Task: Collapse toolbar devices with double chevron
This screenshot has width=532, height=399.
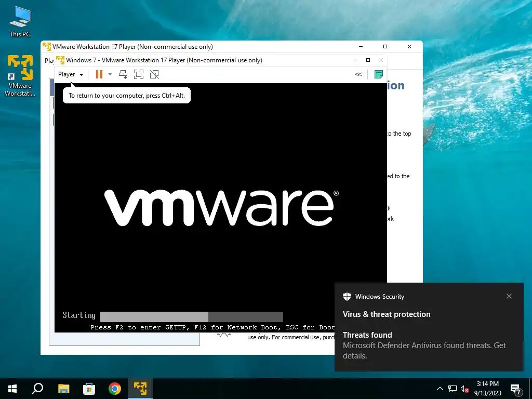Action: [x=358, y=74]
